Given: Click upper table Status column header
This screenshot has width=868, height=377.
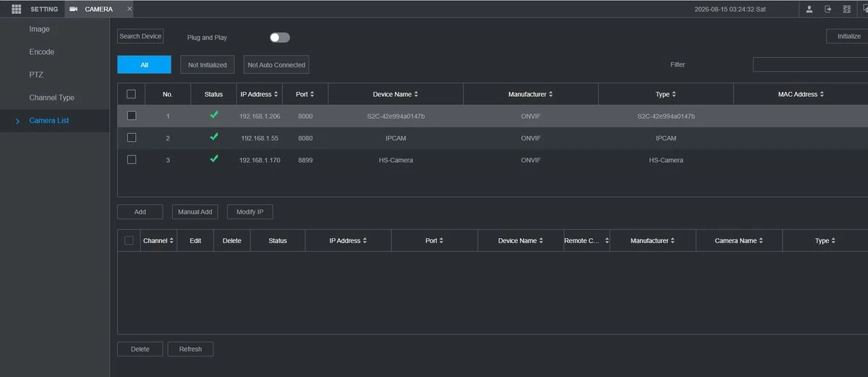Looking at the screenshot, I should pyautogui.click(x=213, y=94).
